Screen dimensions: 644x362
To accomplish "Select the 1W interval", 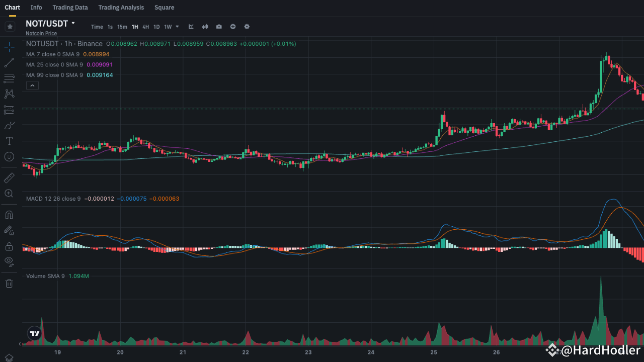I will coord(168,27).
